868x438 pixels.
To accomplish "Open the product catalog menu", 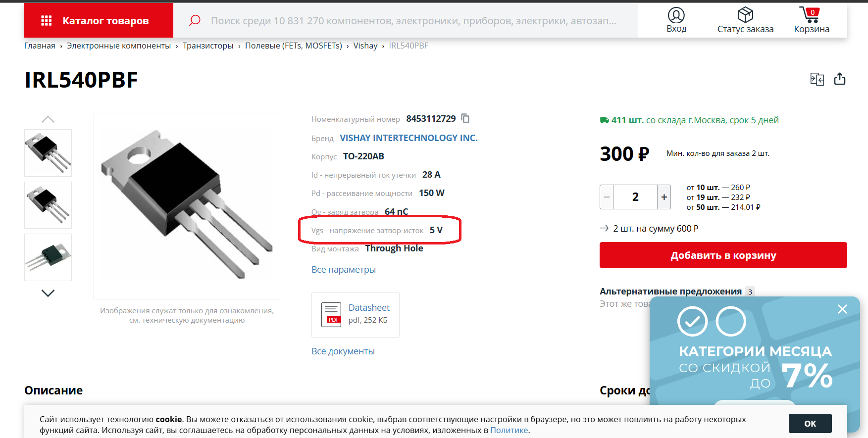I will [99, 21].
